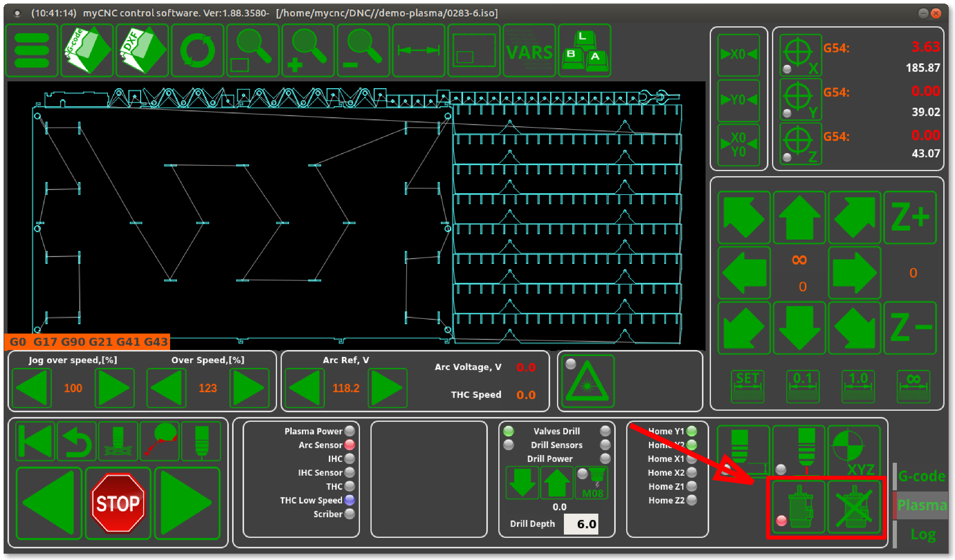Switch to the Log tab
The image size is (955, 560).
(x=923, y=534)
